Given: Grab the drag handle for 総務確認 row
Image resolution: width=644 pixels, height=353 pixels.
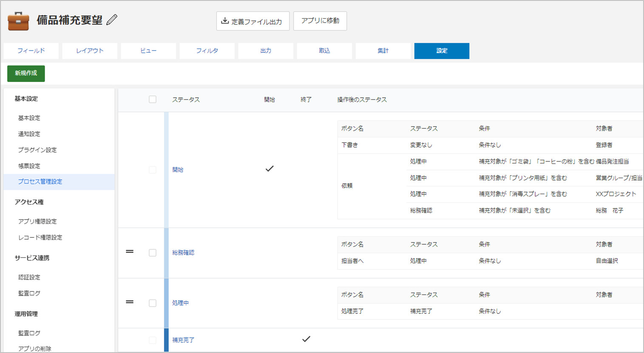Looking at the screenshot, I should pyautogui.click(x=130, y=252).
